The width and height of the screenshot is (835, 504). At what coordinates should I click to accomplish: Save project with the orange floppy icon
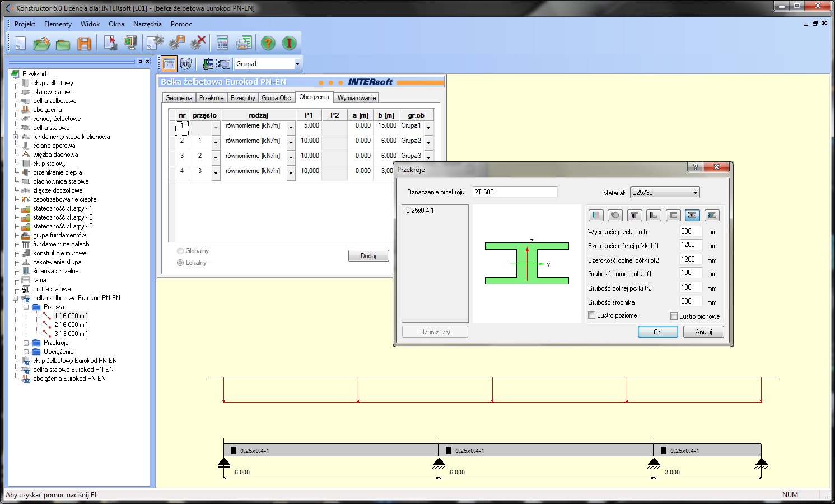[x=84, y=43]
